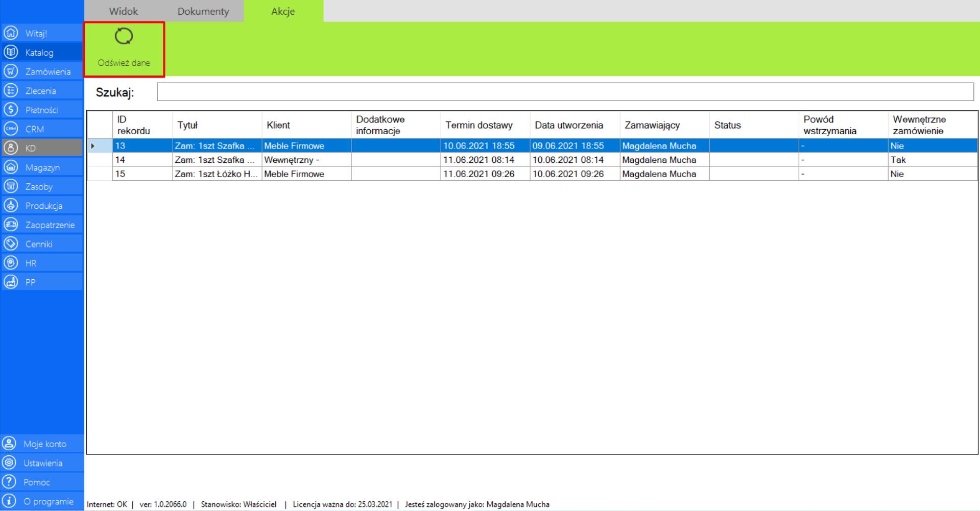Switch to the Widok tab
This screenshot has width=980, height=511.
coord(123,11)
